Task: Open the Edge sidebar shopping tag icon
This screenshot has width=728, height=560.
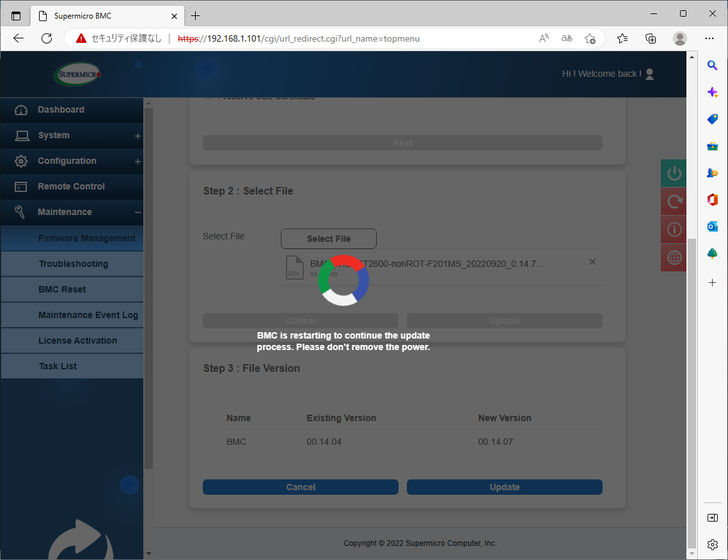Action: 713,119
